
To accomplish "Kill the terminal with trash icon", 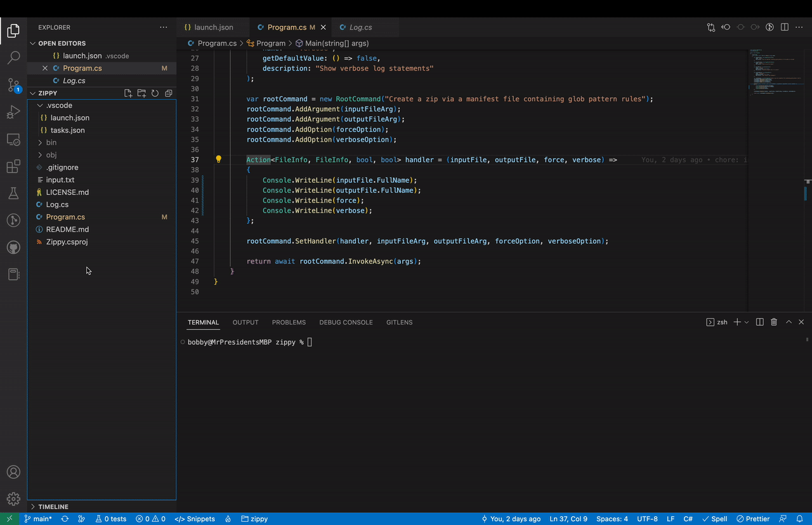I will pyautogui.click(x=773, y=322).
